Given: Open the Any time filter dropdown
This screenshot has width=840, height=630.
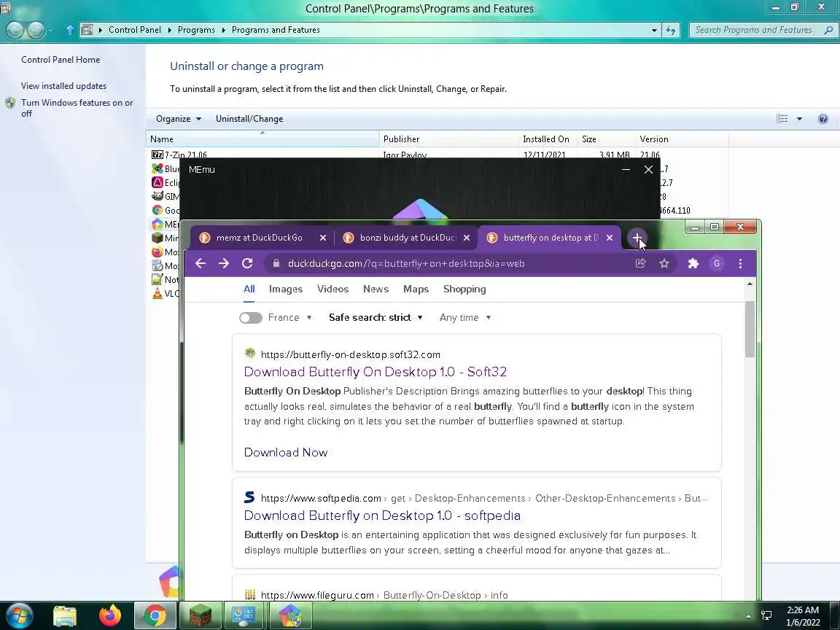Looking at the screenshot, I should click(x=465, y=318).
